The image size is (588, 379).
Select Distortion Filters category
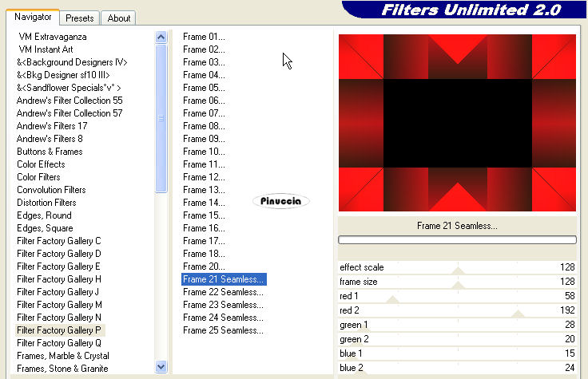tap(46, 203)
